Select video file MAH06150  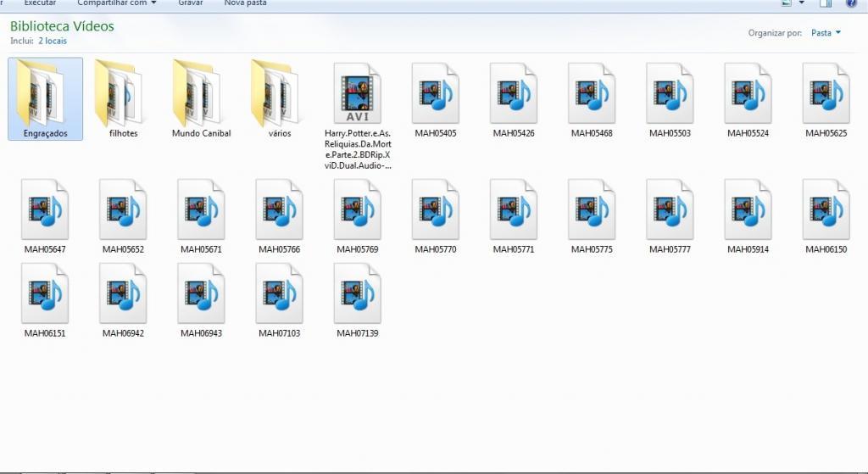(x=826, y=216)
